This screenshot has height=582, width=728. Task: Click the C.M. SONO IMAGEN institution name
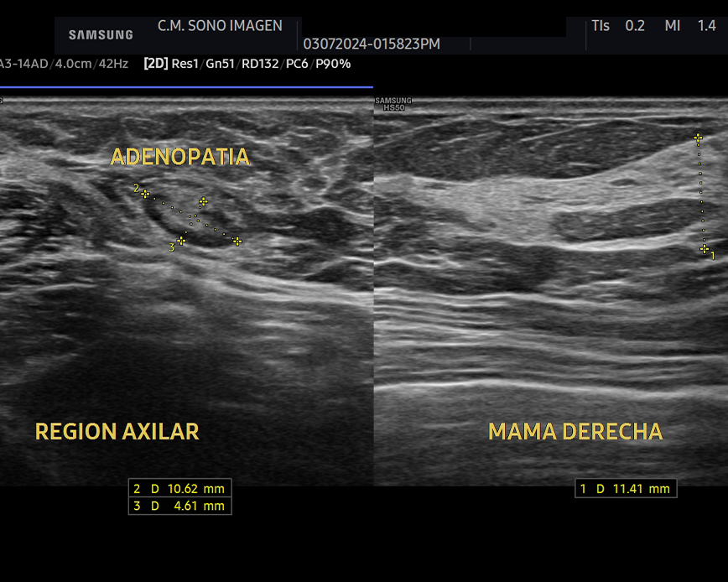pos(220,26)
